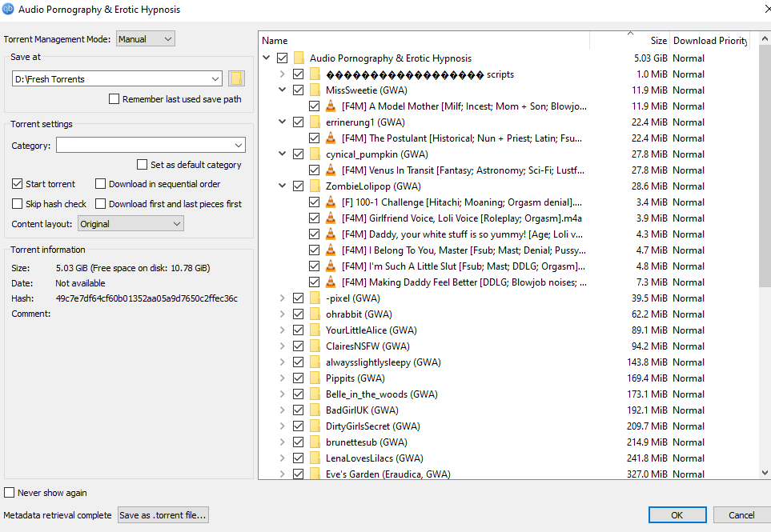771x532 pixels.
Task: Click the folder icon of Pippits (GWA)
Action: pyautogui.click(x=315, y=378)
